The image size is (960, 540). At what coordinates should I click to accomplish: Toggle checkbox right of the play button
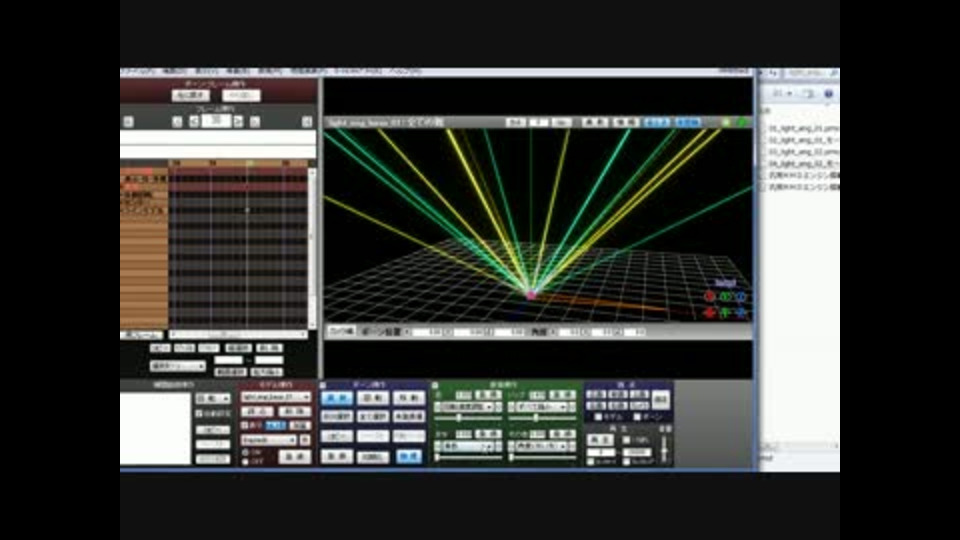point(626,440)
